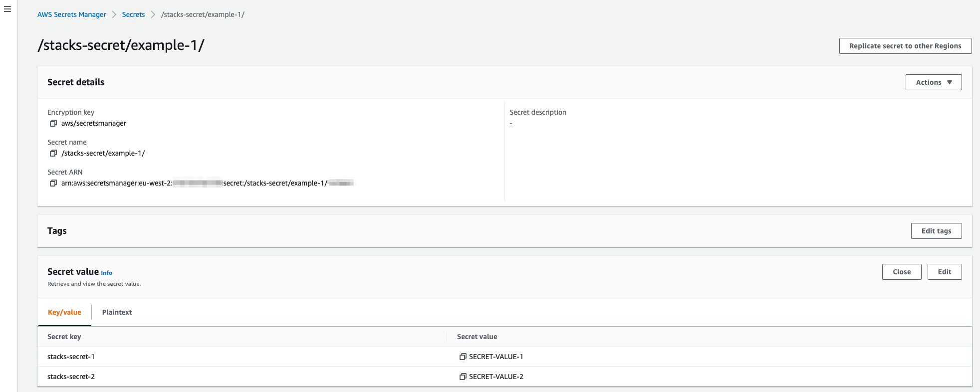Copy the secret name /stacks-secret/example-1/

53,153
